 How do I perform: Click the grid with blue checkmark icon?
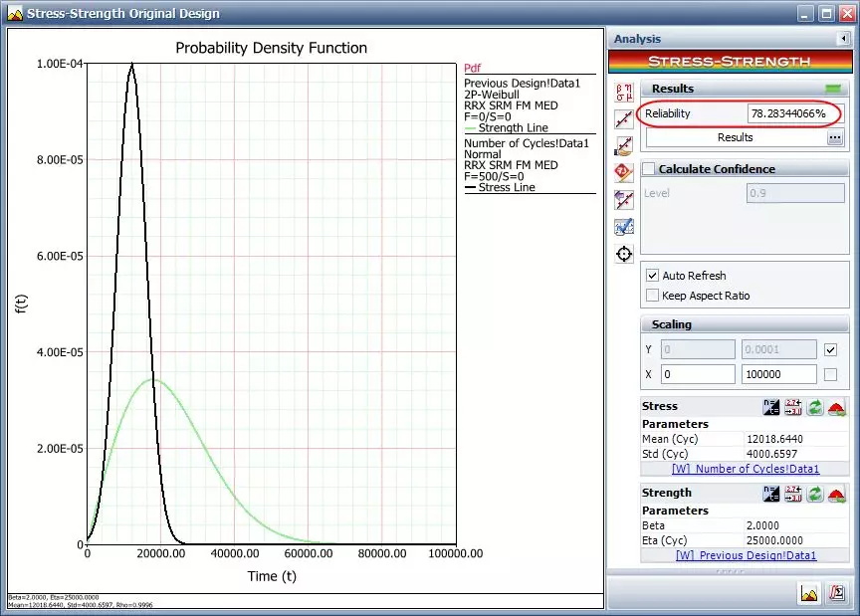[x=624, y=227]
